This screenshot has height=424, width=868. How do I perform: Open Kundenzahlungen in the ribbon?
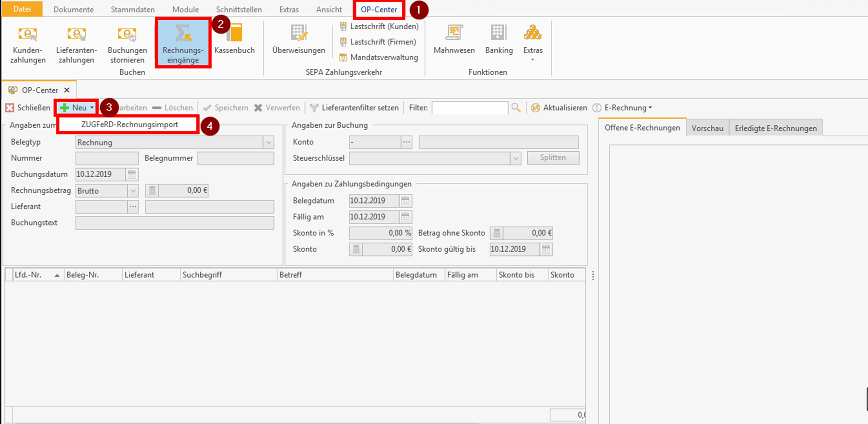(28, 44)
